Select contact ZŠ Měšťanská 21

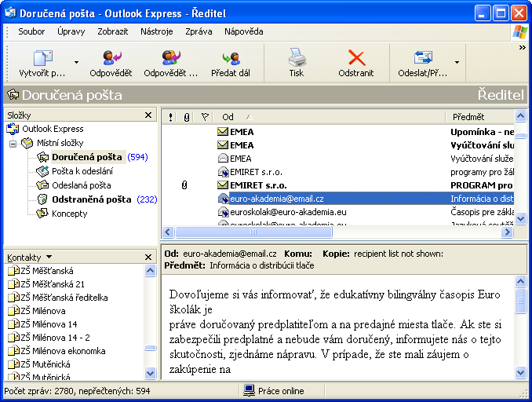tap(53, 284)
